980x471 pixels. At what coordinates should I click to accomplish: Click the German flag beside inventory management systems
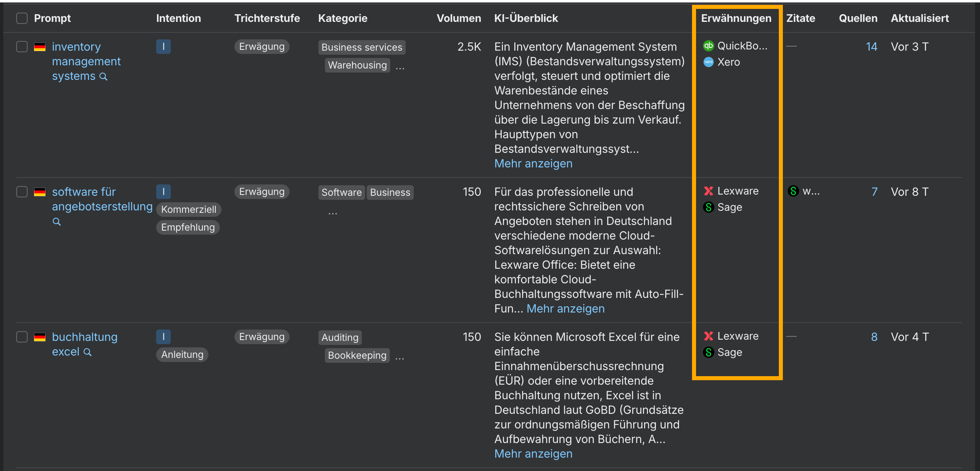(40, 47)
